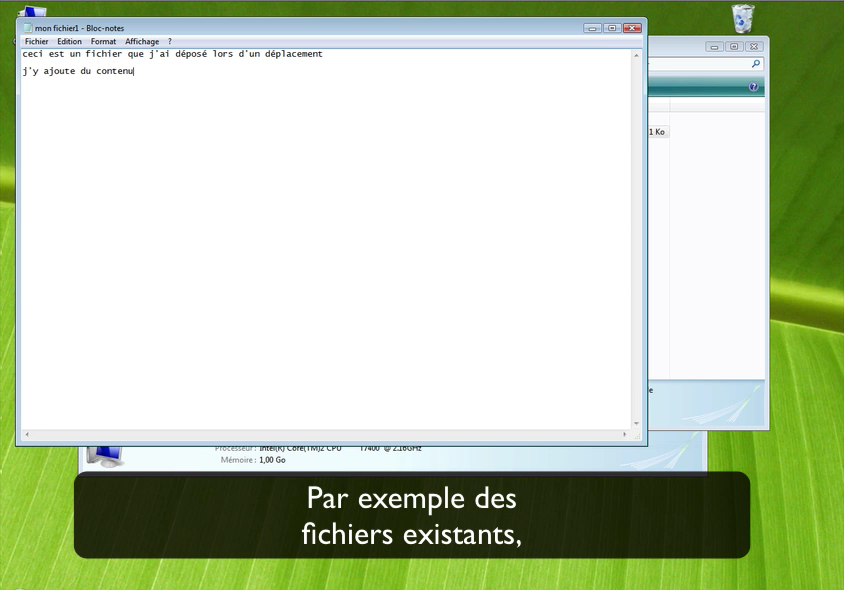The width and height of the screenshot is (844, 590).
Task: Minimize the background Explorer window
Action: 714,47
